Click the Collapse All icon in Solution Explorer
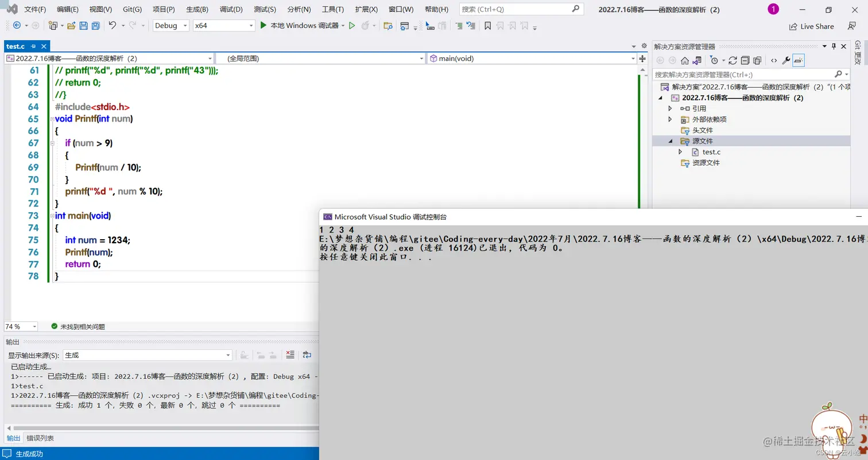The image size is (868, 460). click(745, 60)
